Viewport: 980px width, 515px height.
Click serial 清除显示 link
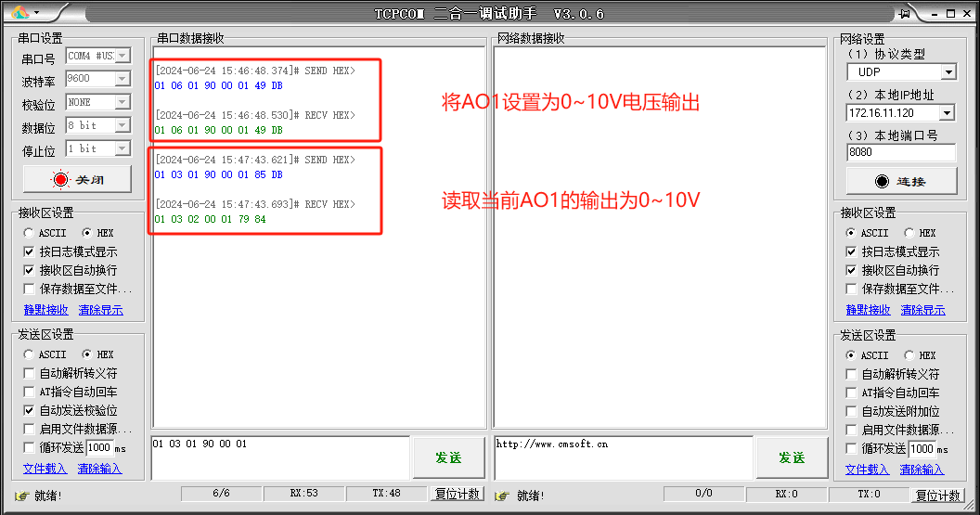(100, 309)
